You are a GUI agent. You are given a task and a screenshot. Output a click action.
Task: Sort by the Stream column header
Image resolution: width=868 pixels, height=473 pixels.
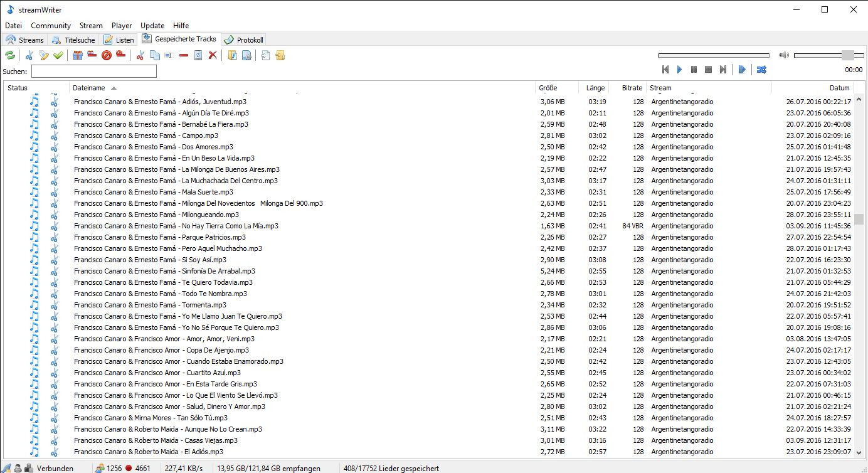(x=709, y=88)
